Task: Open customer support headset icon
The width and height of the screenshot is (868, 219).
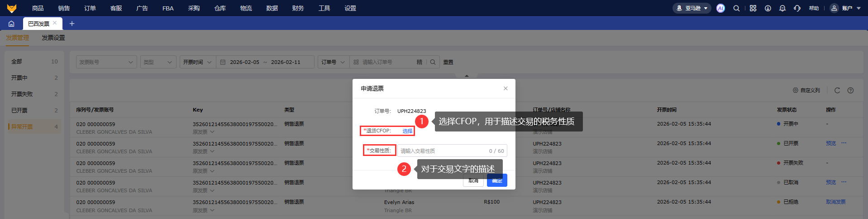Action: click(x=797, y=8)
